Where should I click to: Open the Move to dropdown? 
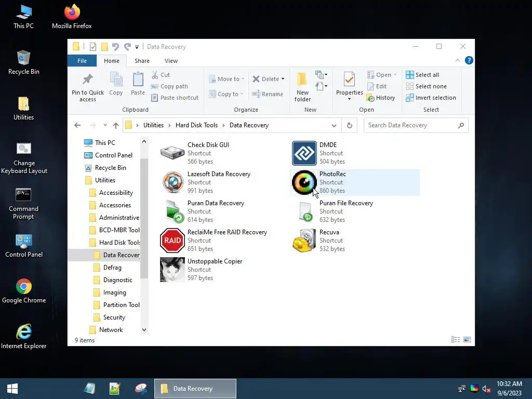(x=227, y=79)
